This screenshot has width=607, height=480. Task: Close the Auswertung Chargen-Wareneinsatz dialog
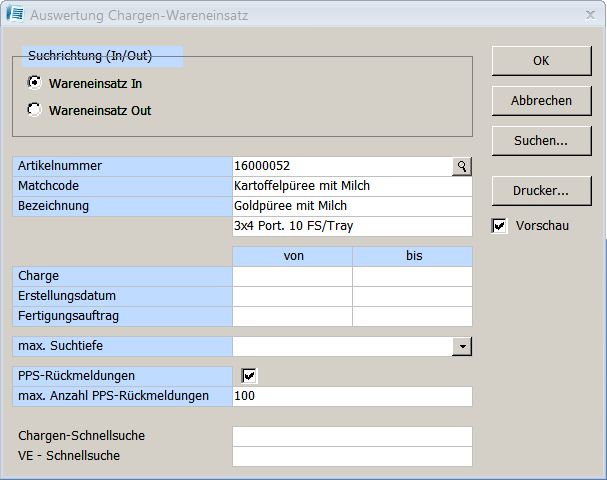click(x=586, y=15)
